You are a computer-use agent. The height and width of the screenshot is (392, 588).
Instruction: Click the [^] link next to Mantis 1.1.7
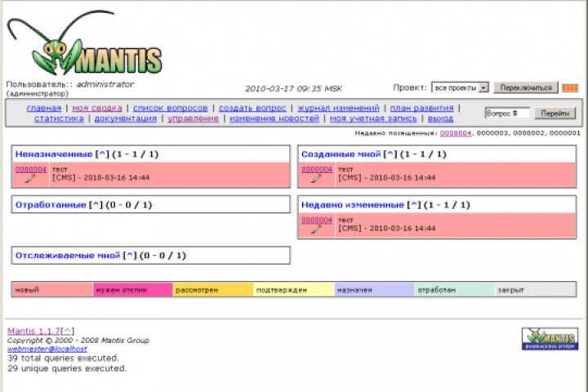point(68,332)
